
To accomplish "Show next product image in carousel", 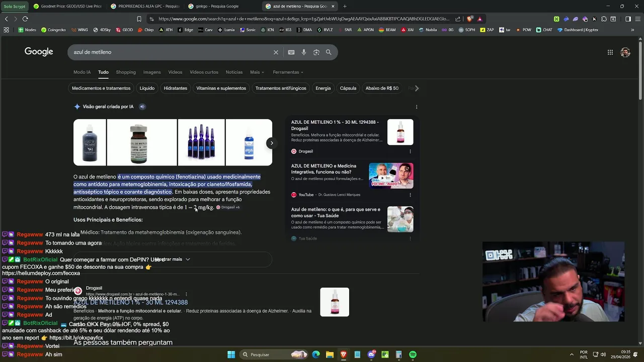I will [x=272, y=143].
